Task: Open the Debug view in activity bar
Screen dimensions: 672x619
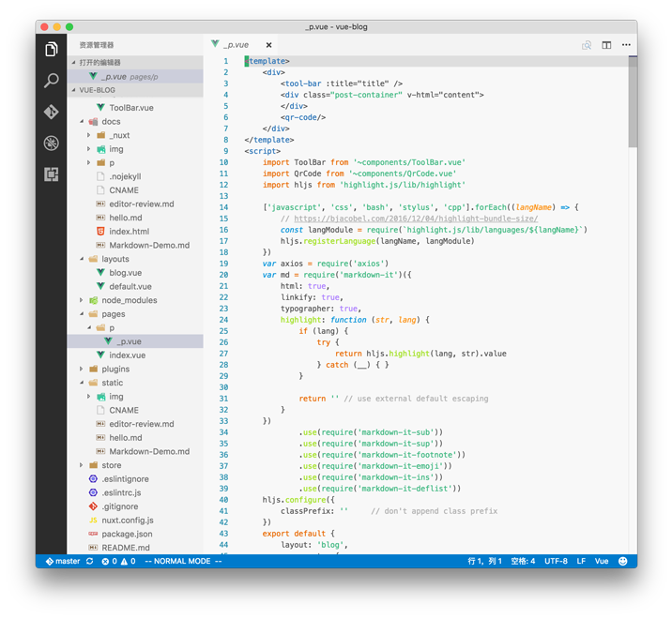Action: point(51,143)
